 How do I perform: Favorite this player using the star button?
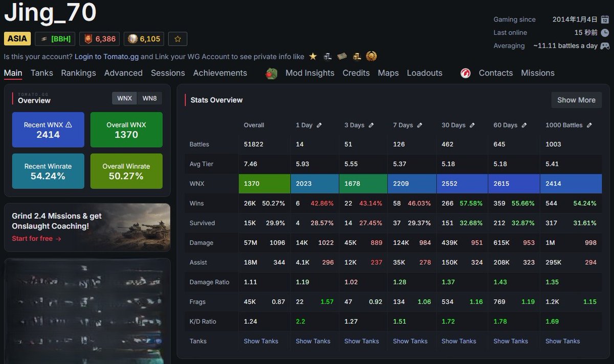178,39
